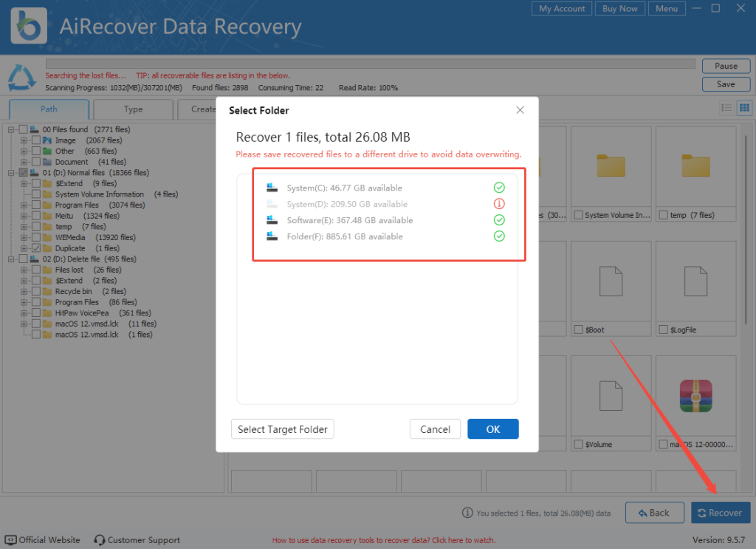The width and height of the screenshot is (756, 549).
Task: Switch to the Type tab
Action: click(134, 109)
